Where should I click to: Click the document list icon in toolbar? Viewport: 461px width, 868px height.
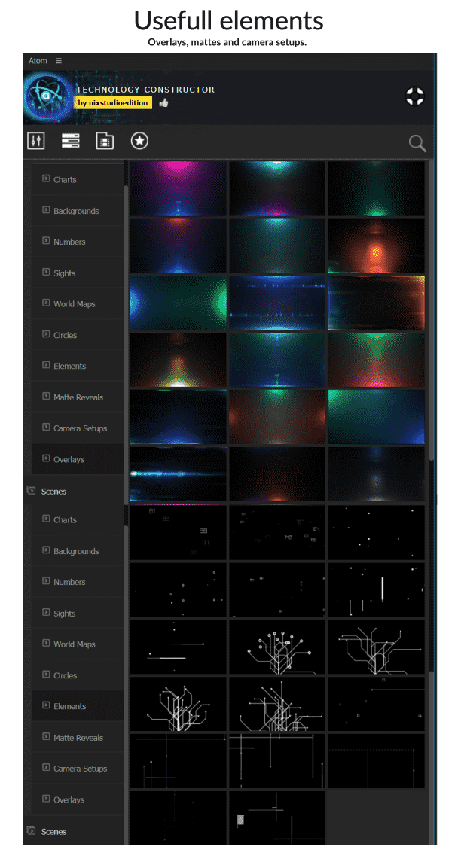coord(105,141)
